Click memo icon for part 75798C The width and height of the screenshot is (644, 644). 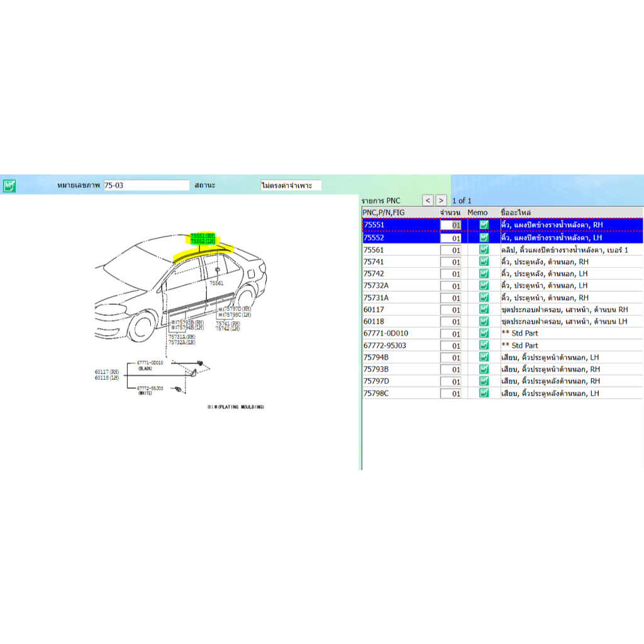[484, 394]
